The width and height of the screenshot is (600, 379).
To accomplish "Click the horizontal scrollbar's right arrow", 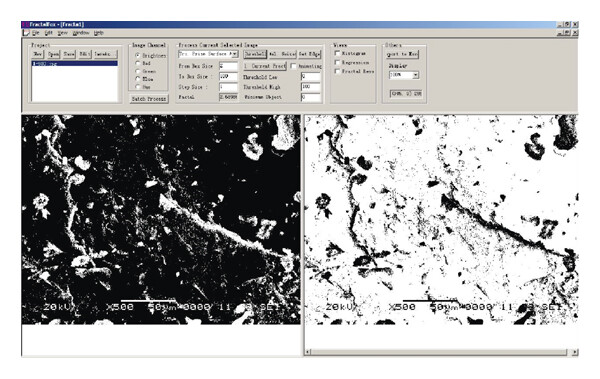I will 575,352.
